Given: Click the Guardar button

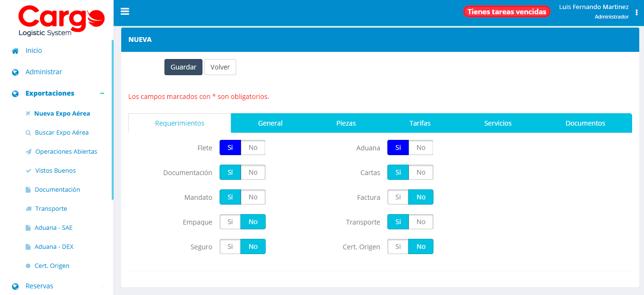Looking at the screenshot, I should coord(183,67).
